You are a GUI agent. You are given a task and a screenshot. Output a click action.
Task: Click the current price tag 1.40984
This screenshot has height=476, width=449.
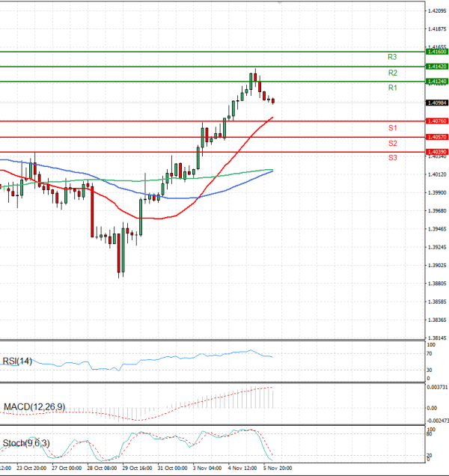pos(436,103)
